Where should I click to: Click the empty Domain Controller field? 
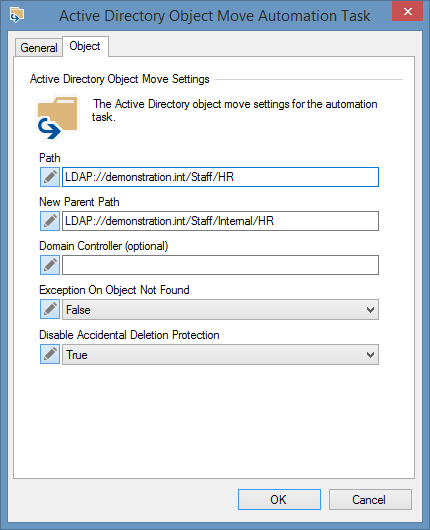[220, 265]
